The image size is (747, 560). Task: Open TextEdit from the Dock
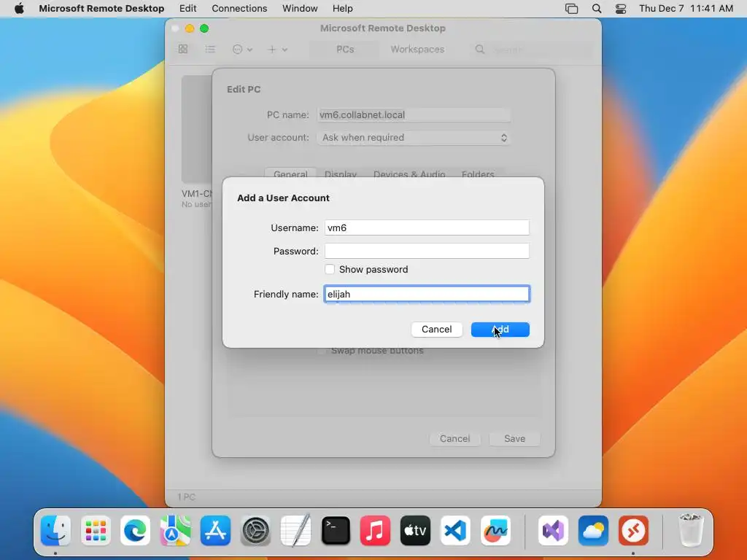tap(295, 531)
